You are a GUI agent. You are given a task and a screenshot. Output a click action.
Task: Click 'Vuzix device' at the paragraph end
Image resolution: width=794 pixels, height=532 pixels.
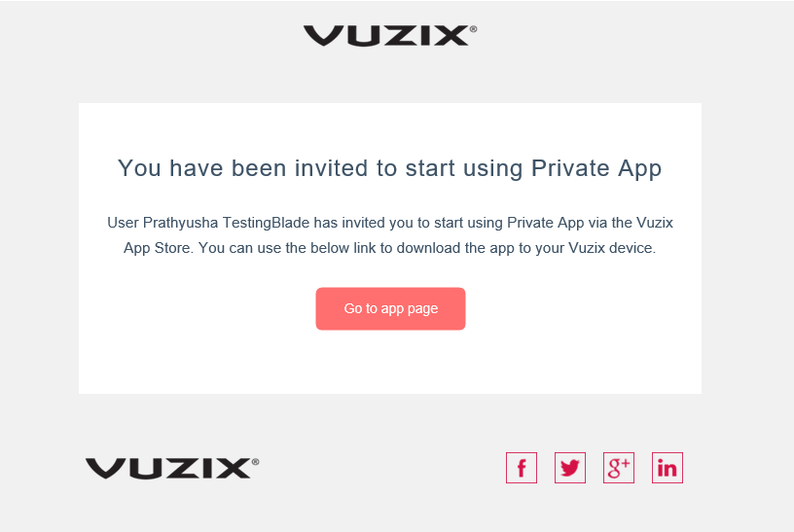point(612,248)
